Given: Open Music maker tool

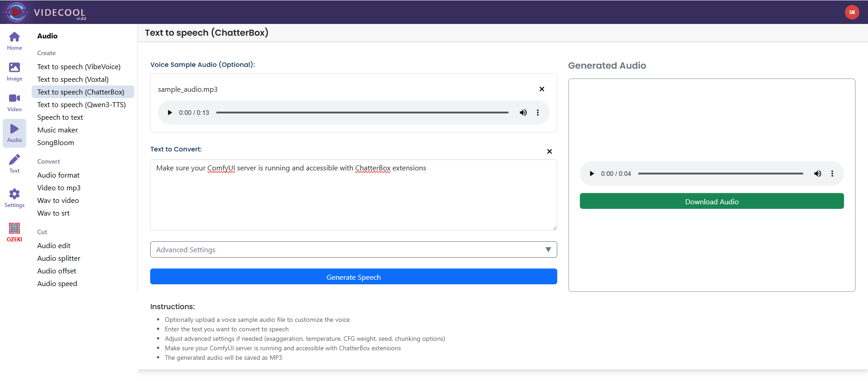Looking at the screenshot, I should (57, 130).
